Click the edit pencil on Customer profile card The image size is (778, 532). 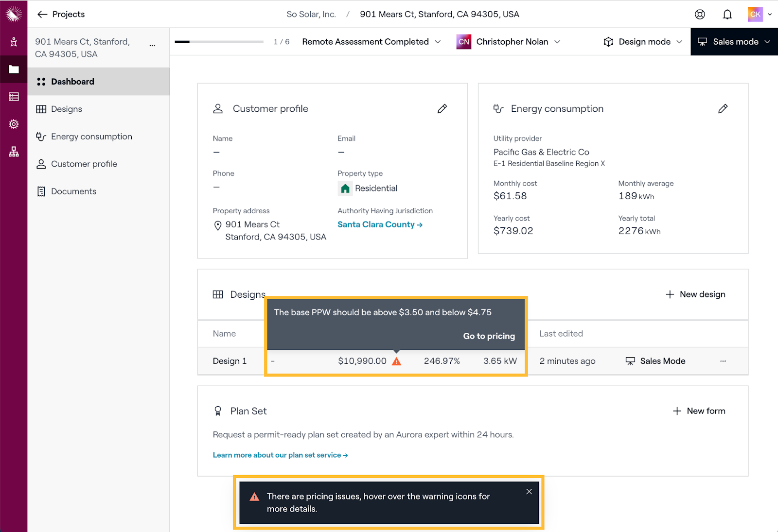pyautogui.click(x=442, y=109)
